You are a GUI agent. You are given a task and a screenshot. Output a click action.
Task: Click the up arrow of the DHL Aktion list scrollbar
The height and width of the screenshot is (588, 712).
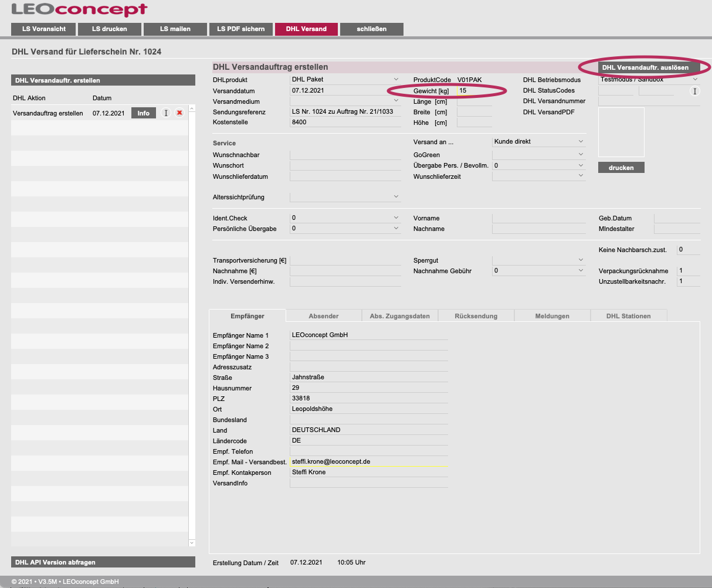click(192, 109)
